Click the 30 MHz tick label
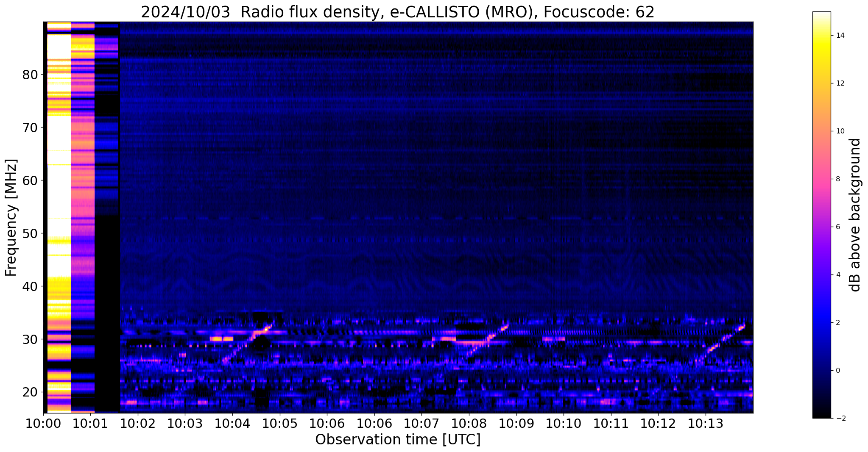 (30, 339)
